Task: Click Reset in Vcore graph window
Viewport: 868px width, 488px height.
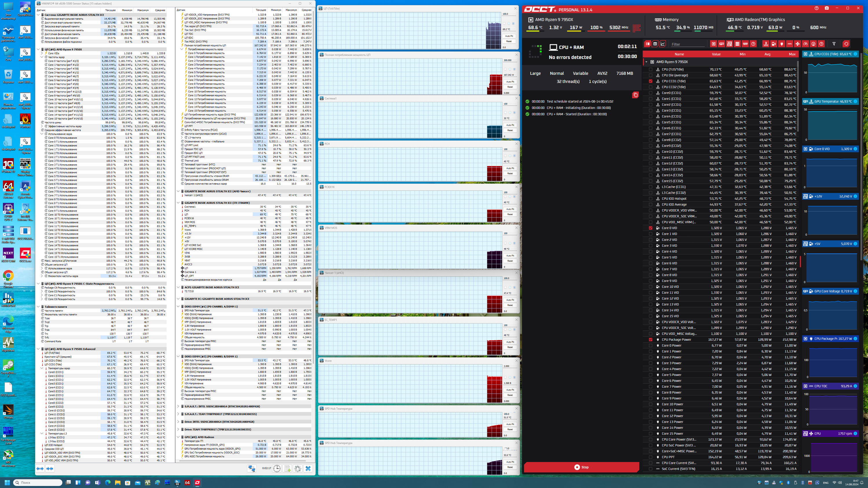Action: pyautogui.click(x=510, y=395)
